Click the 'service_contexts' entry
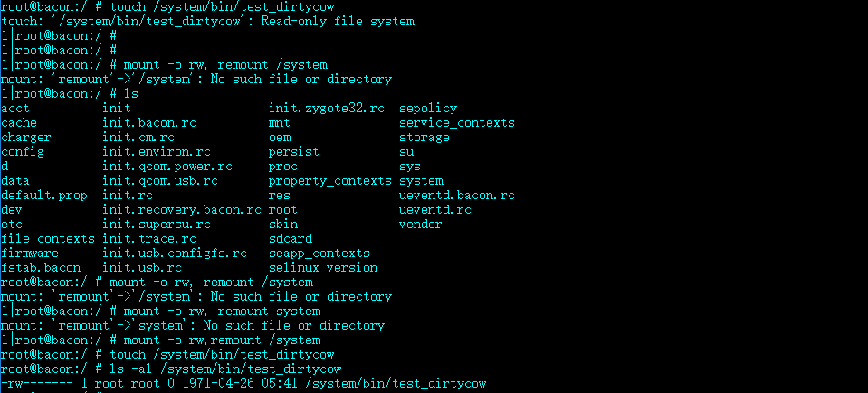Screen dimensions: 868x393 (x=457, y=123)
